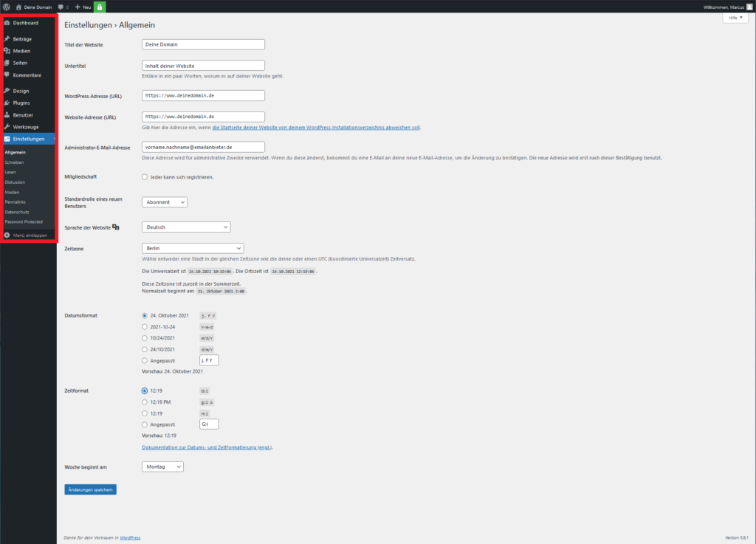Follow the WordPress link in the footer
The height and width of the screenshot is (544, 756).
click(x=130, y=538)
